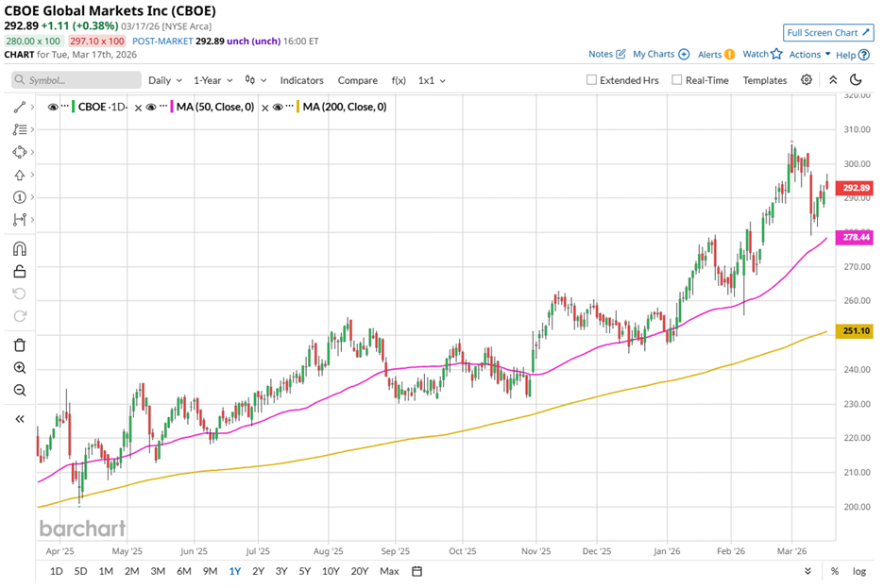Select the trend line drawing tool
This screenshot has height=588, width=884.
click(20, 107)
